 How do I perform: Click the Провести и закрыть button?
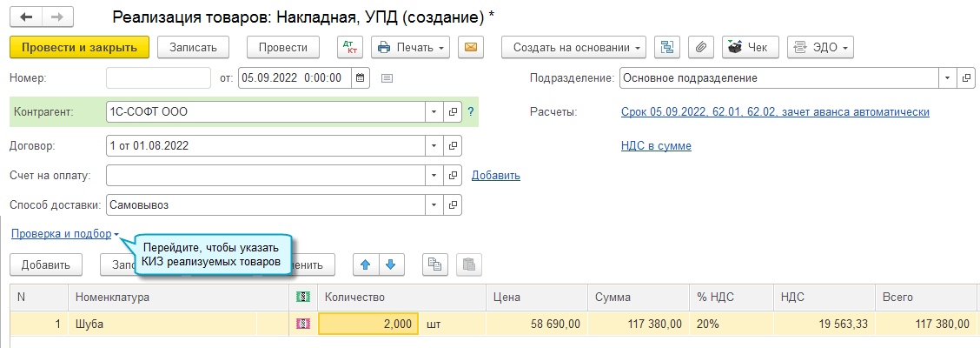point(80,47)
